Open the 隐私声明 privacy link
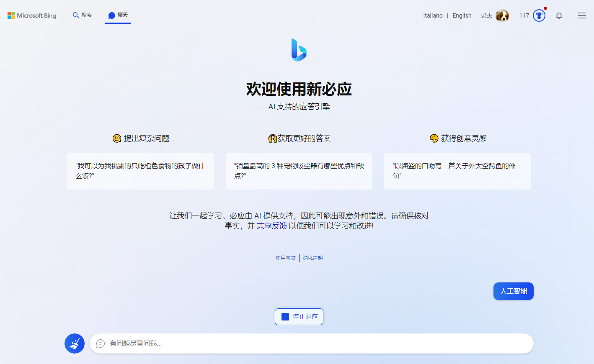The image size is (594, 364). (x=312, y=258)
